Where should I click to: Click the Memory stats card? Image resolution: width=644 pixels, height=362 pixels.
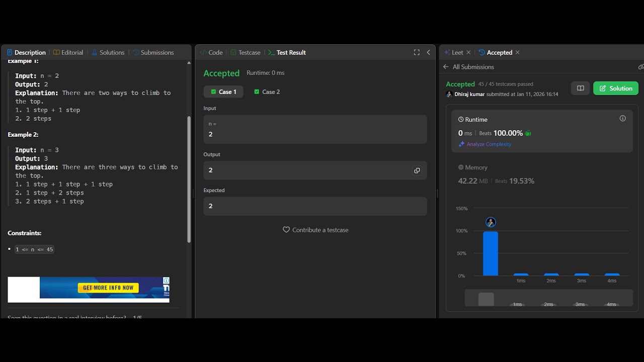[542, 174]
